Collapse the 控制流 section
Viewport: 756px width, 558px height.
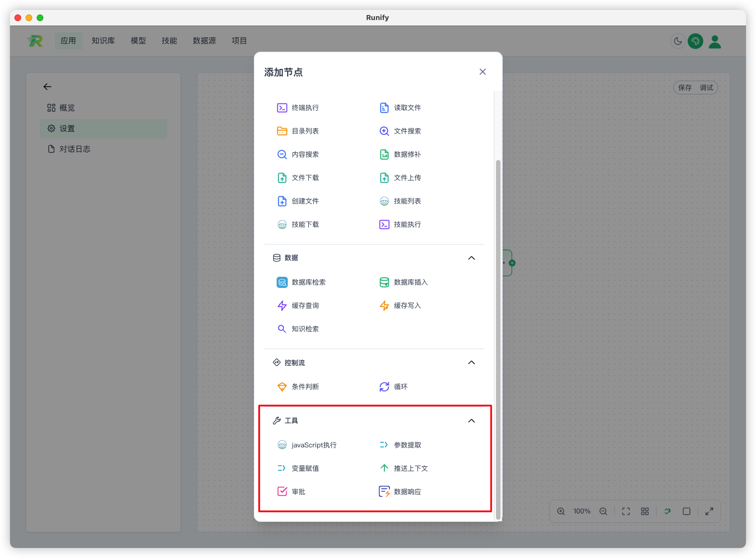point(472,362)
